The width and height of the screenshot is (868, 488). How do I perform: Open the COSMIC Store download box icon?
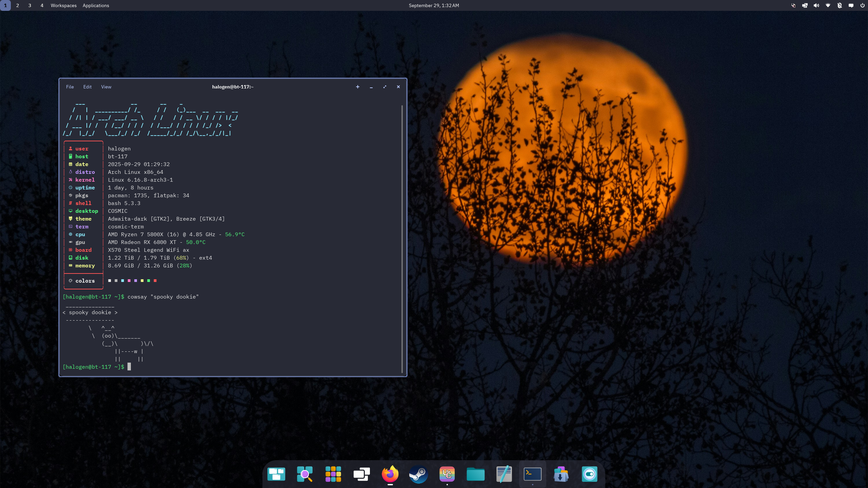561,474
